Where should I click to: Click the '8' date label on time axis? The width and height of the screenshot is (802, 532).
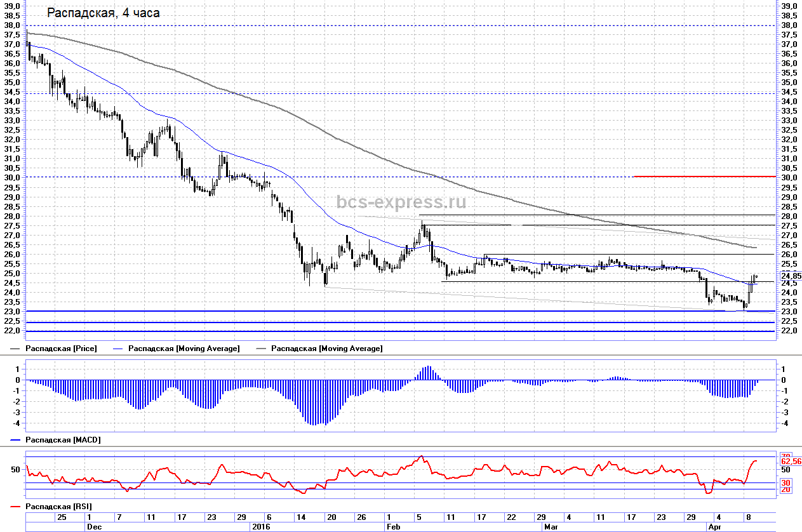click(x=749, y=517)
